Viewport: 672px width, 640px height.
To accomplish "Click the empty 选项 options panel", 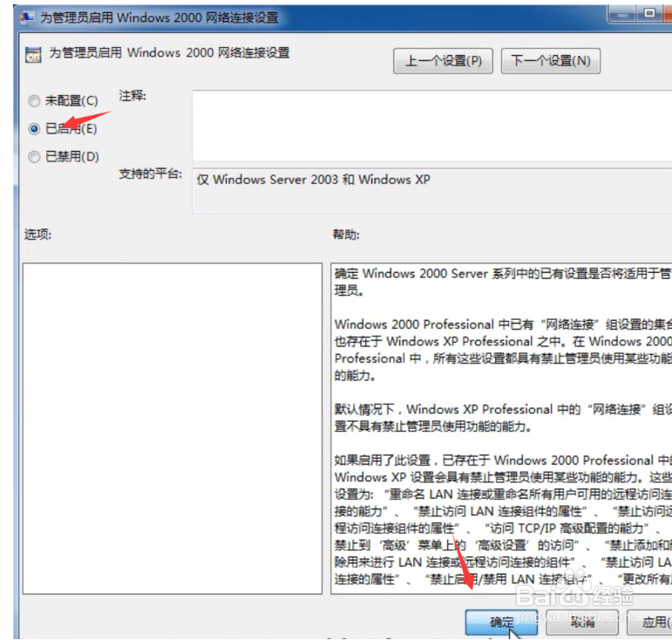I will click(173, 429).
